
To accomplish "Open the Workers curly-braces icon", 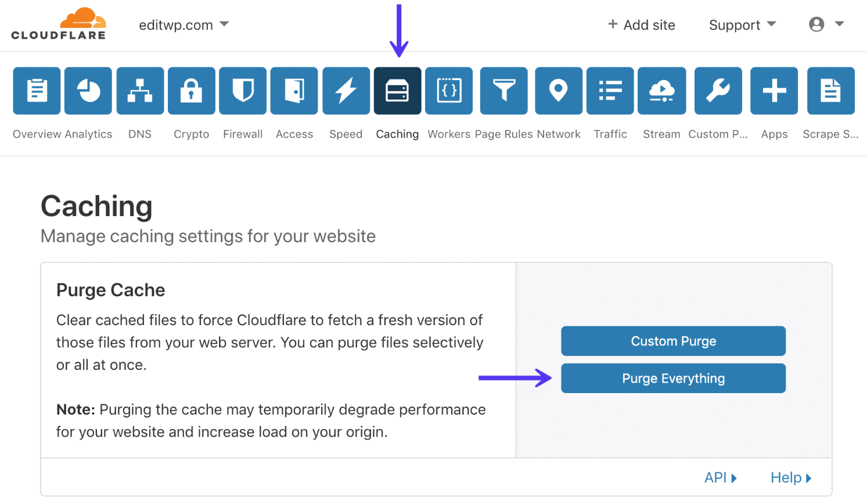I will click(449, 91).
